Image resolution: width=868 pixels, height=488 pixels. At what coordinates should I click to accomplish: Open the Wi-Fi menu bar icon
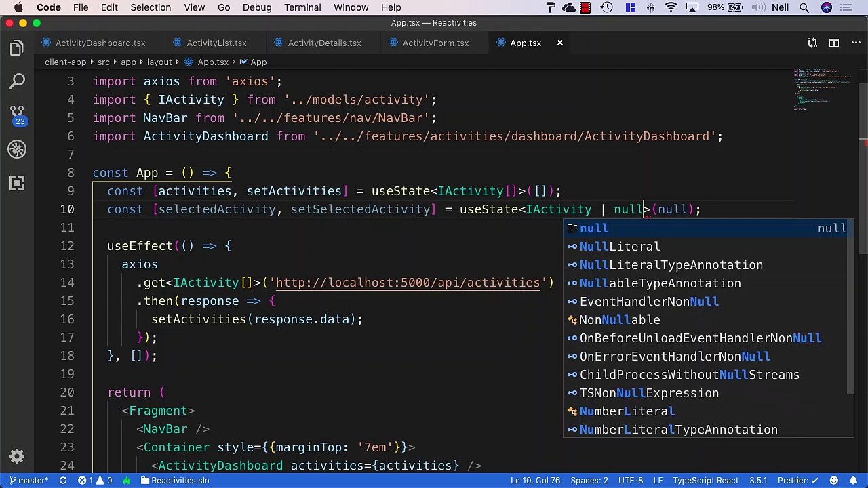pyautogui.click(x=671, y=7)
